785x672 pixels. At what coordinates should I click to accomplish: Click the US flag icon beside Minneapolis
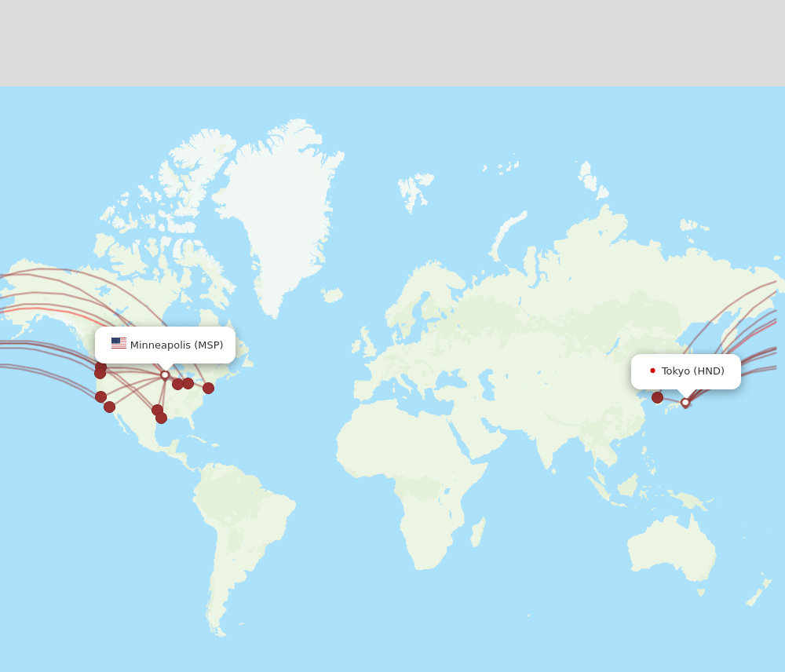119,343
